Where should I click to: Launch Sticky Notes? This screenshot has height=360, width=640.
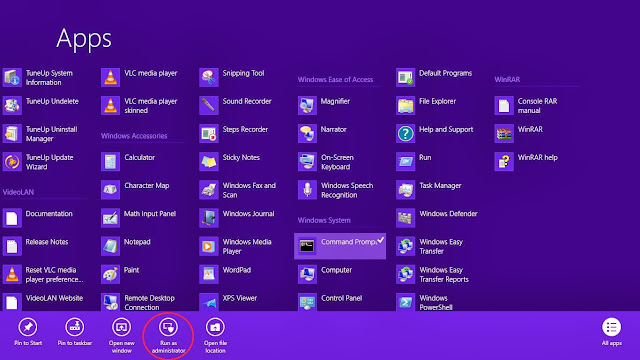click(x=230, y=162)
